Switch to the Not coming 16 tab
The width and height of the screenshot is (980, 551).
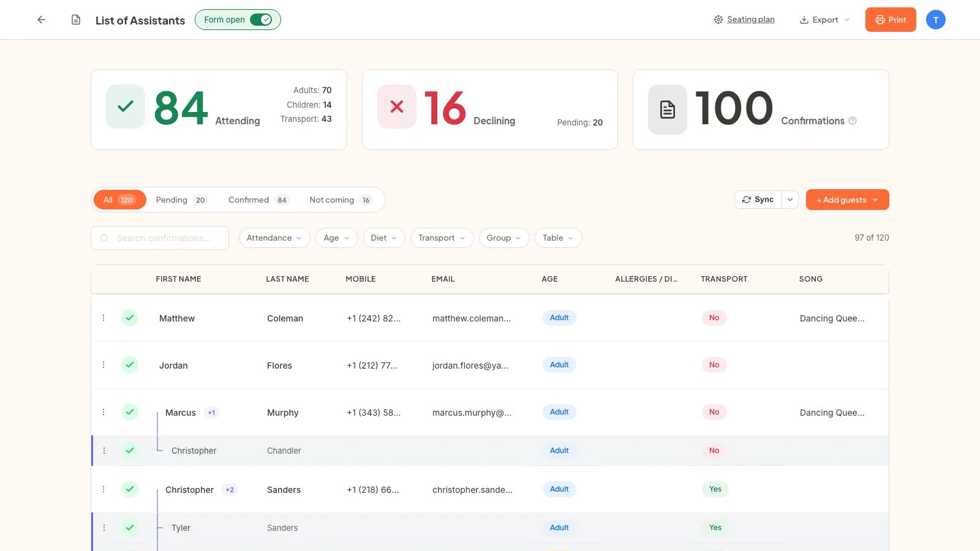click(x=341, y=200)
